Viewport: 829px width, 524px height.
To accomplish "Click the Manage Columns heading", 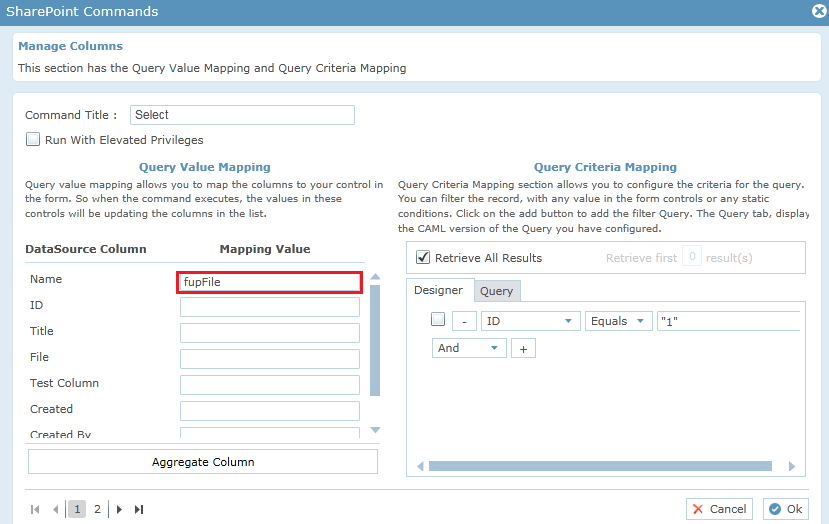I will pos(70,46).
